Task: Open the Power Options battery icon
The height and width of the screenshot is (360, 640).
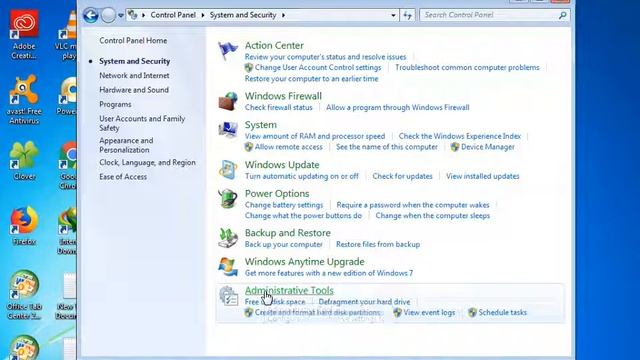Action: (x=227, y=198)
